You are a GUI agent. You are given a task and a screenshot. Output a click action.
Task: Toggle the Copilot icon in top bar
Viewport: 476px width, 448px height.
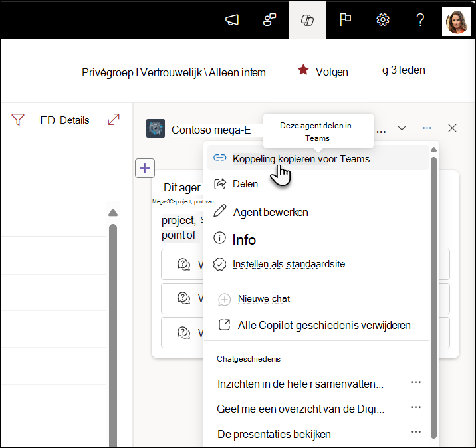coord(307,20)
